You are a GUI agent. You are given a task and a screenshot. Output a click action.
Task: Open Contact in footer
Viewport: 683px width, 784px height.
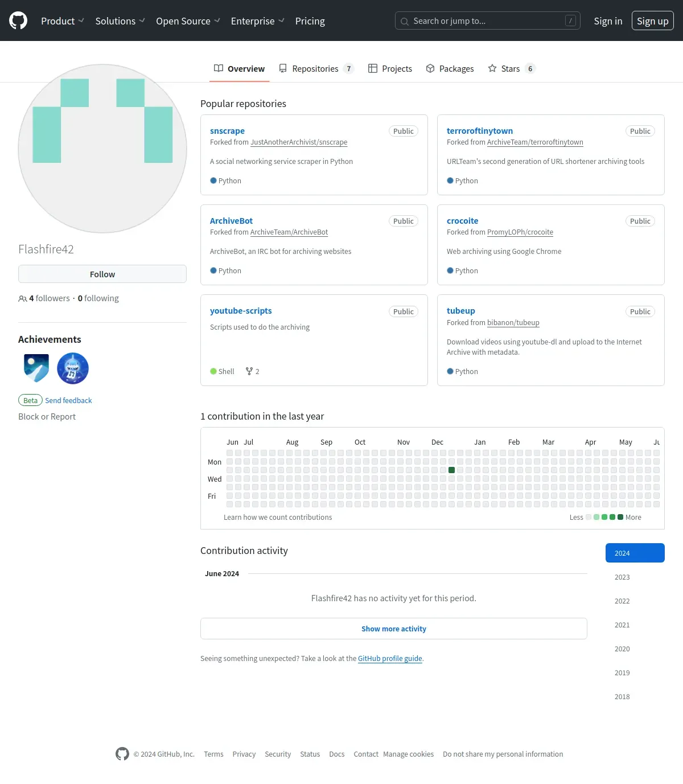pos(366,754)
